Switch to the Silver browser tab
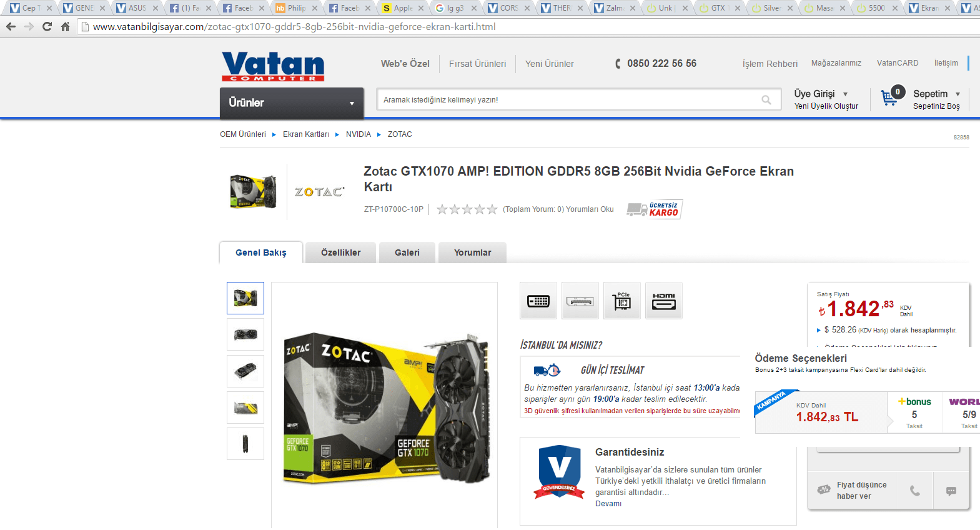This screenshot has width=980, height=530. pos(772,8)
